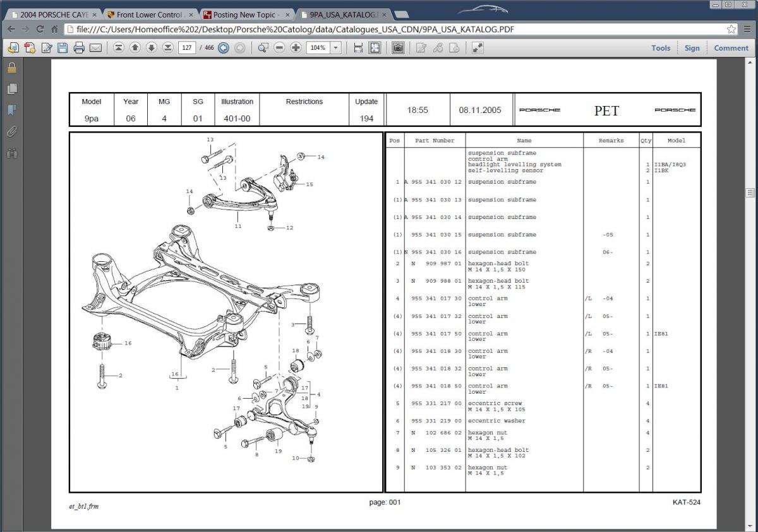Open the Chrome browser menu
Image resolution: width=758 pixels, height=532 pixels.
[x=746, y=29]
